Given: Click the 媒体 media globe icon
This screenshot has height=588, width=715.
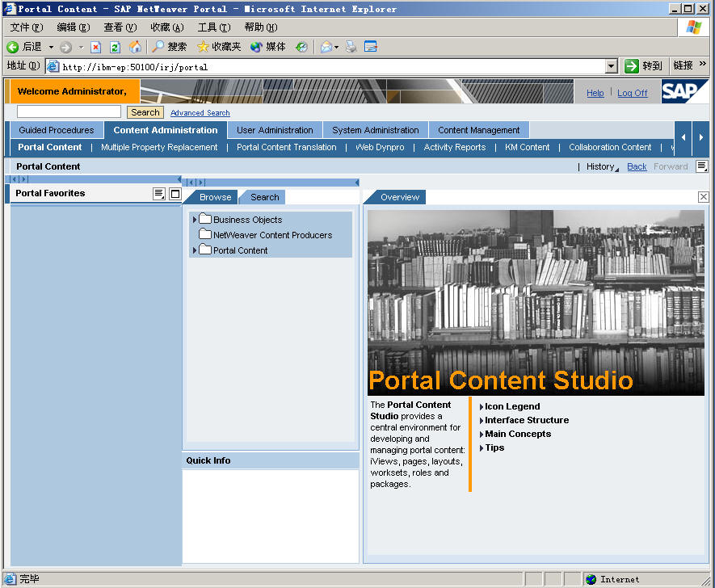Looking at the screenshot, I should pyautogui.click(x=256, y=47).
